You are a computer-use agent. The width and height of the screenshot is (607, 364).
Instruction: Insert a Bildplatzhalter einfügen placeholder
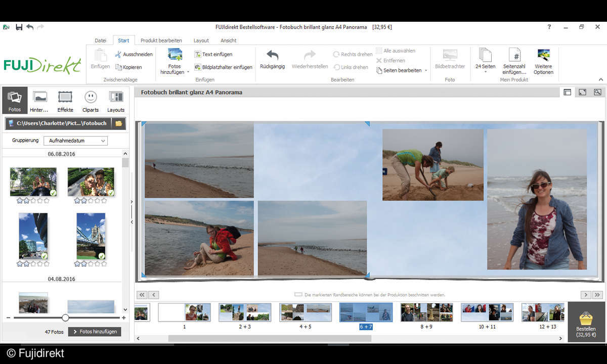[x=223, y=67]
